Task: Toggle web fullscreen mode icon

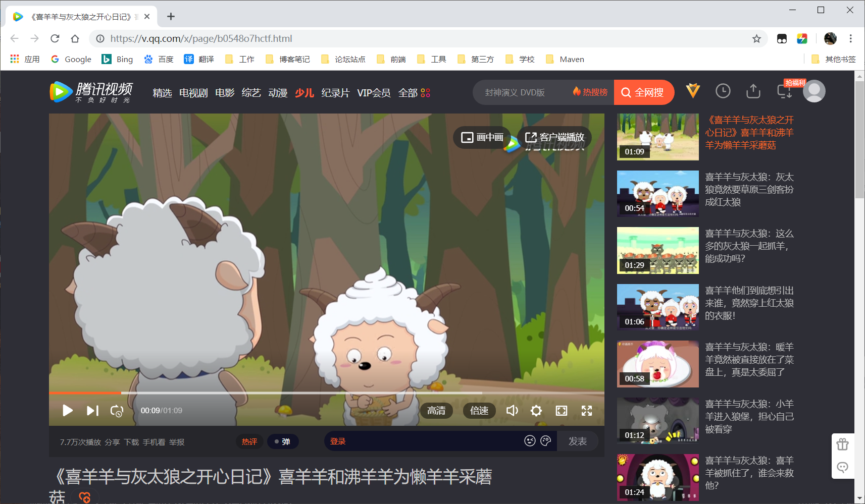Action: pyautogui.click(x=562, y=411)
